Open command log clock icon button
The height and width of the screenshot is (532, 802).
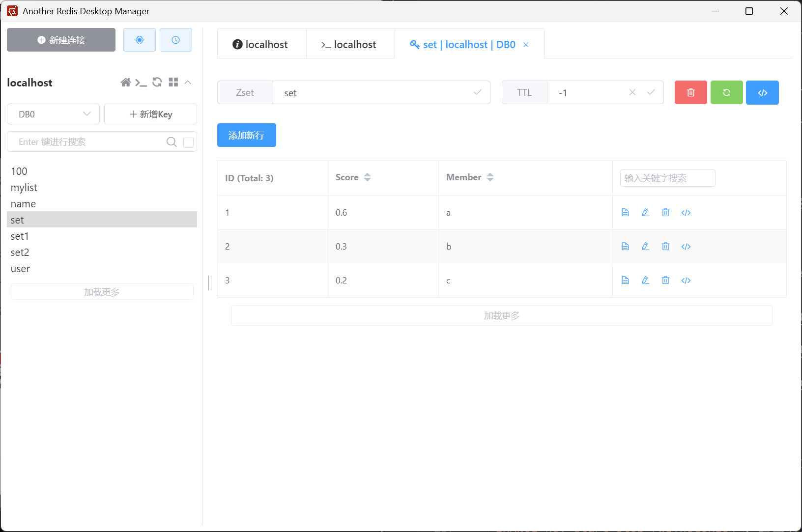point(175,40)
